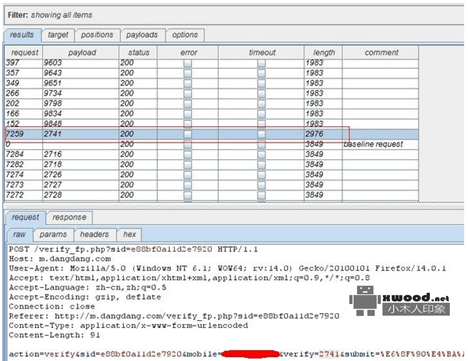Select the result row with payload 2741
The image size is (468, 361).
[212, 134]
